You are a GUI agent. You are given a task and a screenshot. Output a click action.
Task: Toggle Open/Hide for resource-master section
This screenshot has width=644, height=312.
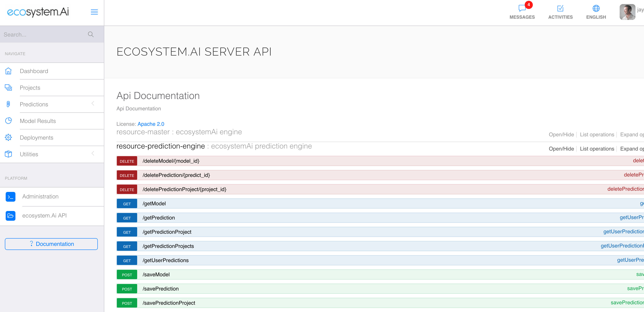pos(561,134)
